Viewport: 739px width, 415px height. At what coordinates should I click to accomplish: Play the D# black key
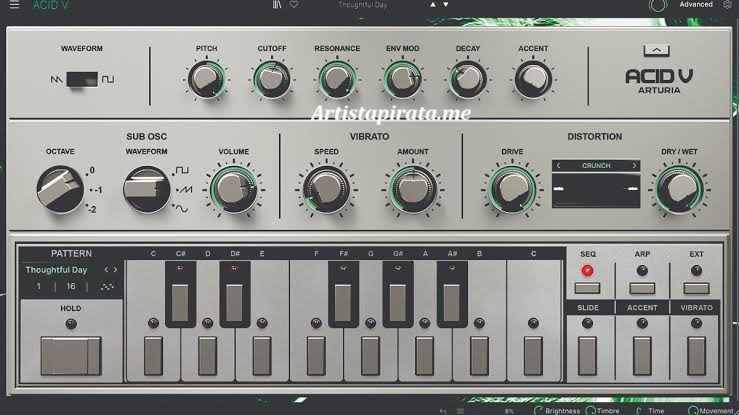234,302
